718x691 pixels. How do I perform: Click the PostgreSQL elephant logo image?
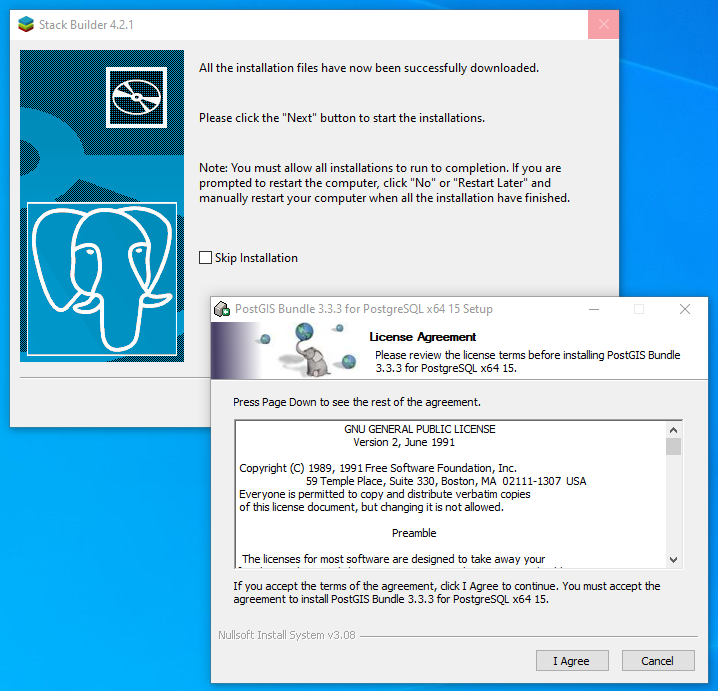102,279
